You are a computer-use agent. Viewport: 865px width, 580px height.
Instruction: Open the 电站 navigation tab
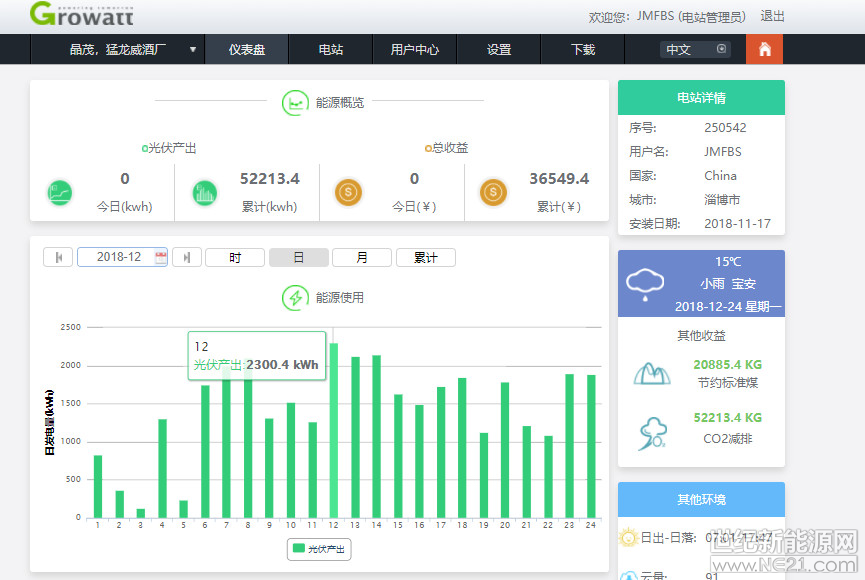[x=330, y=49]
